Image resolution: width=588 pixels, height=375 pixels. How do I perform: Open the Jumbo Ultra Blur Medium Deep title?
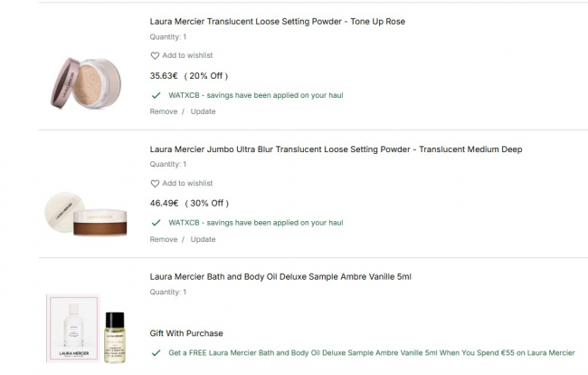336,149
